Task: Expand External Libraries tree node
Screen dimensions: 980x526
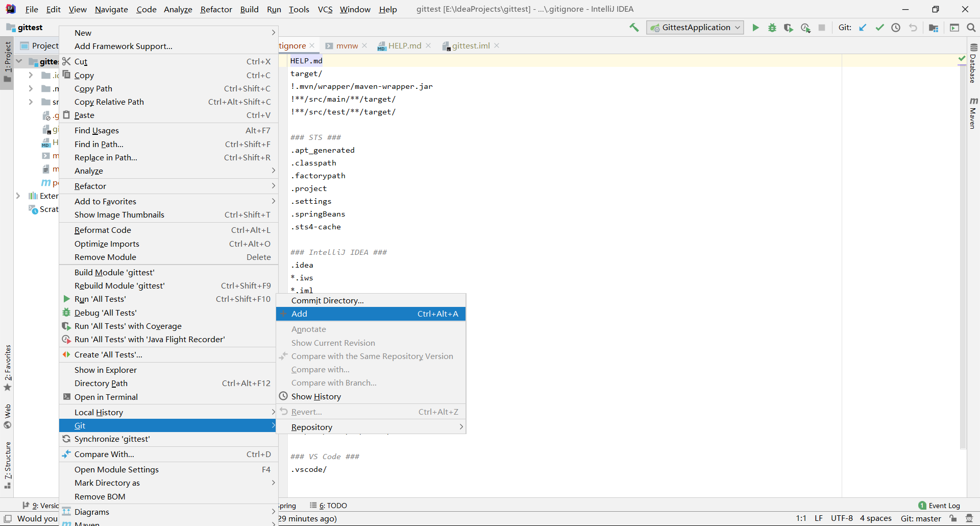Action: coord(18,196)
